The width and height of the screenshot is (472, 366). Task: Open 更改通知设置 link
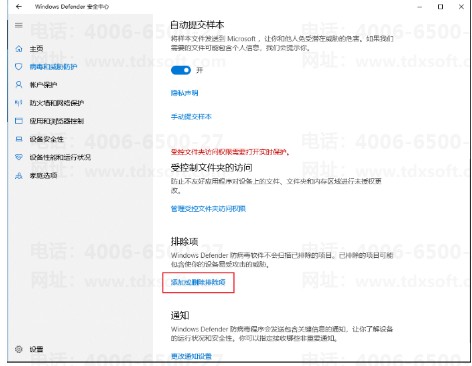pos(191,356)
